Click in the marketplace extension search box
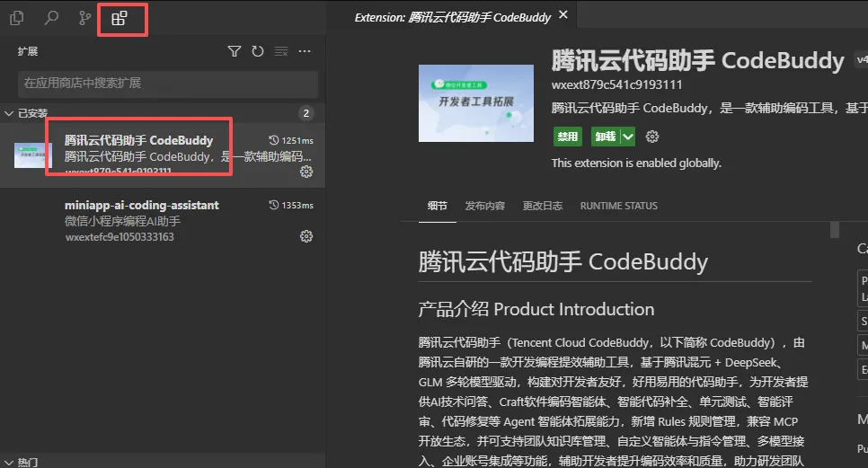 coord(168,83)
